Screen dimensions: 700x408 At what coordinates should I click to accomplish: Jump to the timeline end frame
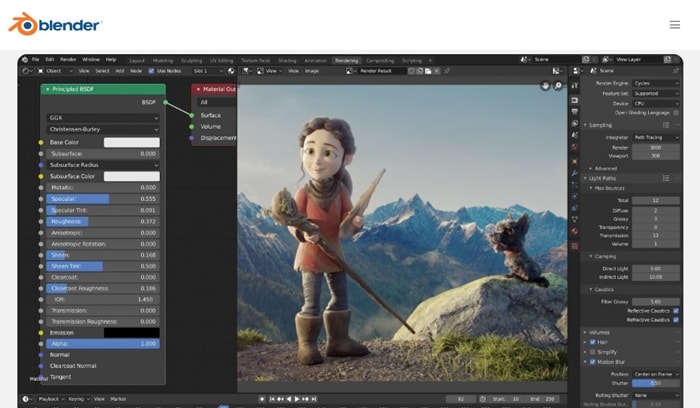(314, 399)
